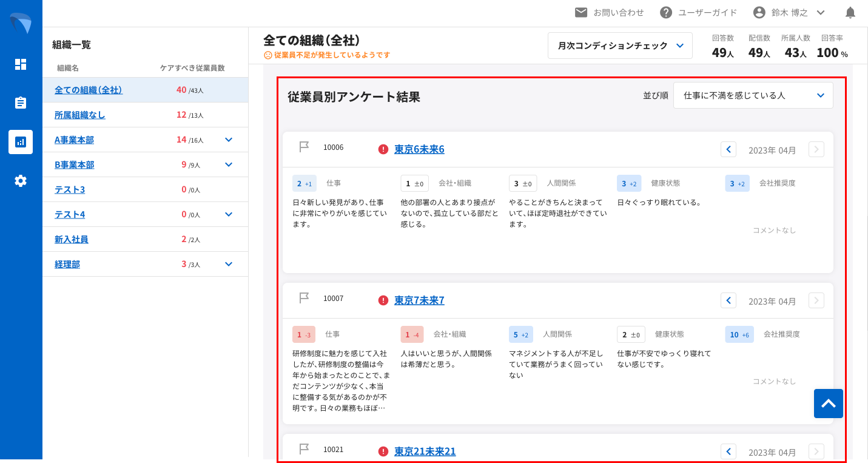The height and width of the screenshot is (463, 868).
Task: Open the dashboard icon in sidebar
Action: (21, 64)
